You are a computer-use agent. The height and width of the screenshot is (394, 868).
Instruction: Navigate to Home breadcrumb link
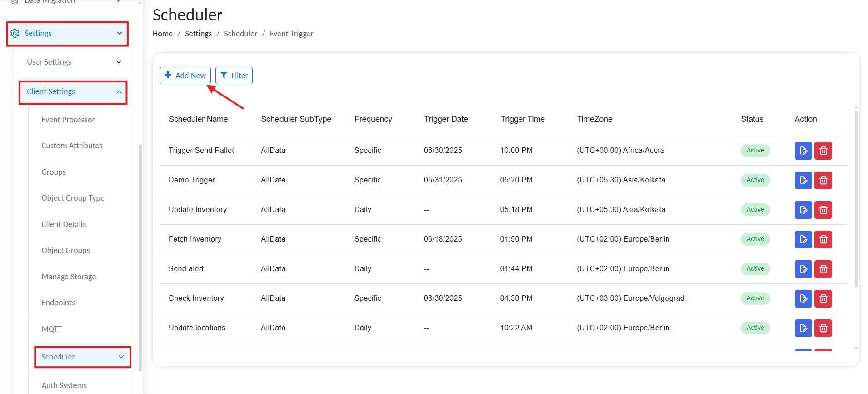(162, 34)
